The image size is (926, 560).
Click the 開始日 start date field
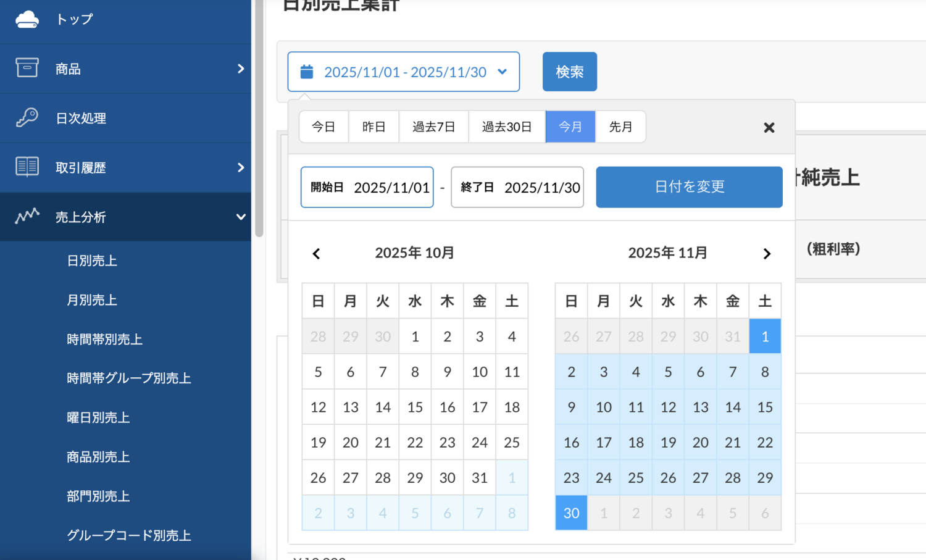[367, 187]
